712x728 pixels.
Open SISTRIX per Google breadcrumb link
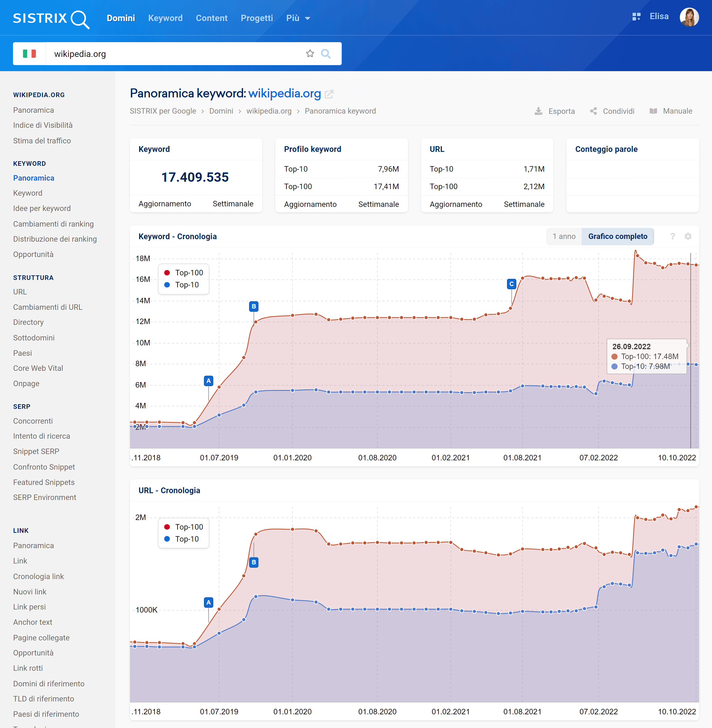163,111
